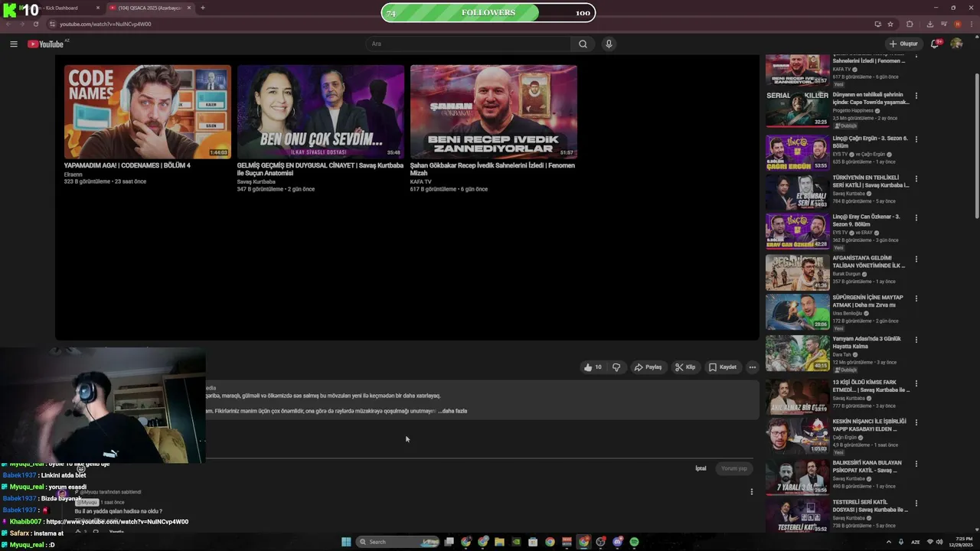Viewport: 980px width, 551px height.
Task: Open a new browser tab
Action: click(202, 8)
